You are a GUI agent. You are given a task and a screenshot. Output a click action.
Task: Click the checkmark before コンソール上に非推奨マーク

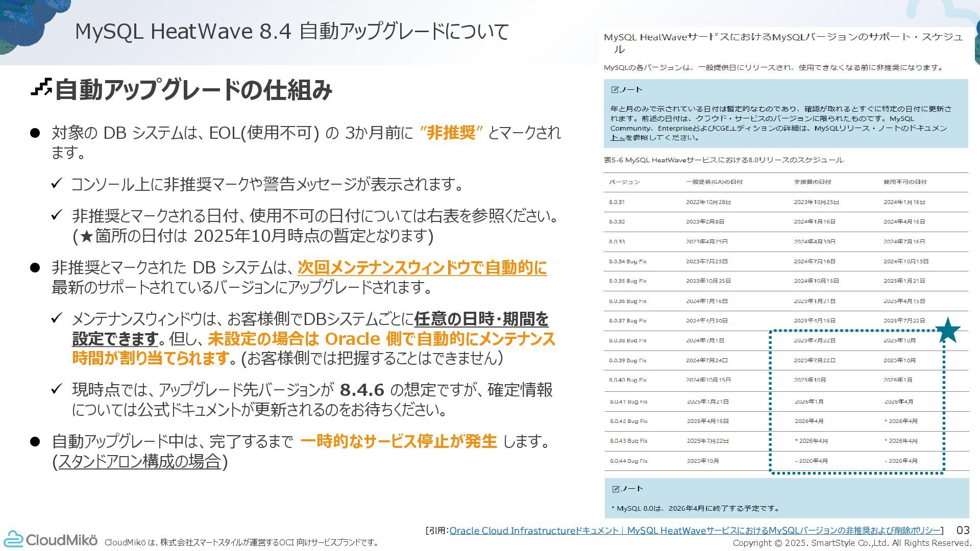[57, 184]
